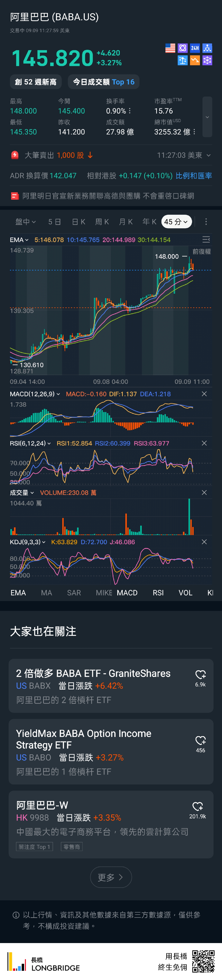Add 阿里巴巴-W to watchlist heart icon
This screenshot has width=222, height=980.
click(x=198, y=807)
